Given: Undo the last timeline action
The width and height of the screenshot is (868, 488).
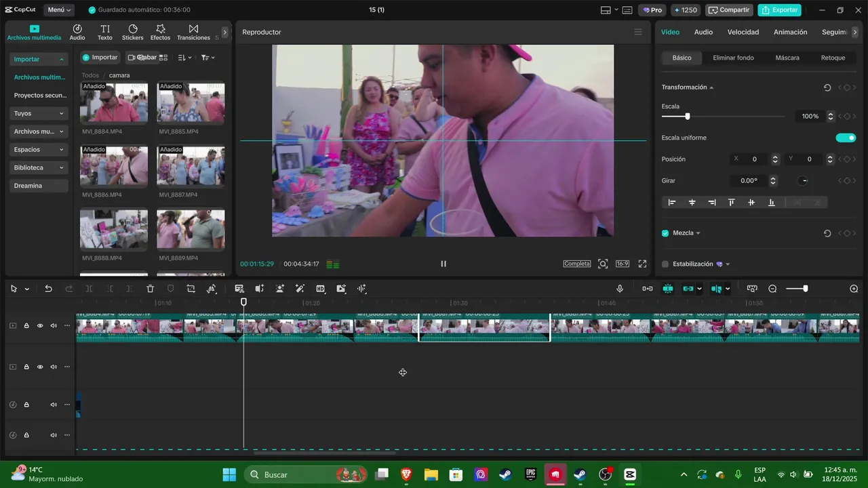Looking at the screenshot, I should click(x=48, y=289).
